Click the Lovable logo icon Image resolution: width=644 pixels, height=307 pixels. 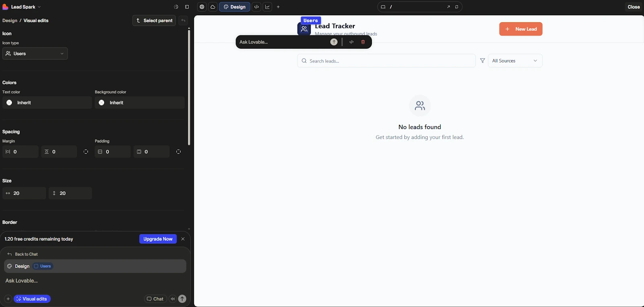5,7
